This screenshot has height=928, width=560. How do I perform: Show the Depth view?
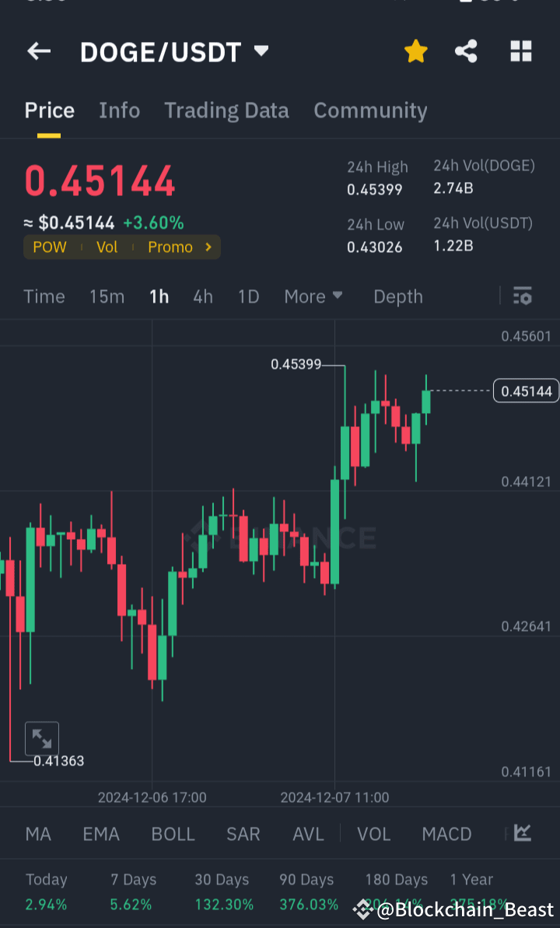(x=397, y=296)
